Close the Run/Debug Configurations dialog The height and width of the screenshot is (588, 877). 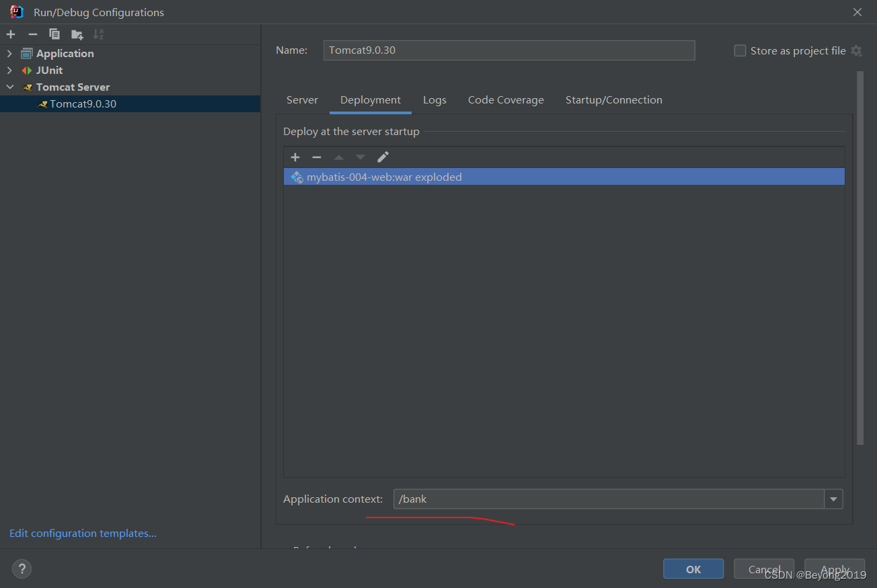click(x=857, y=12)
